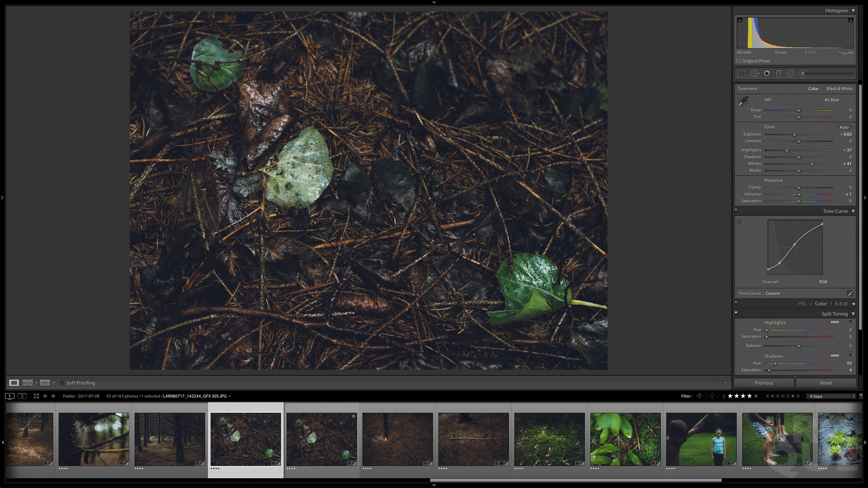This screenshot has height=488, width=868.
Task: Select the Radial Filter tool
Action: tap(791, 74)
